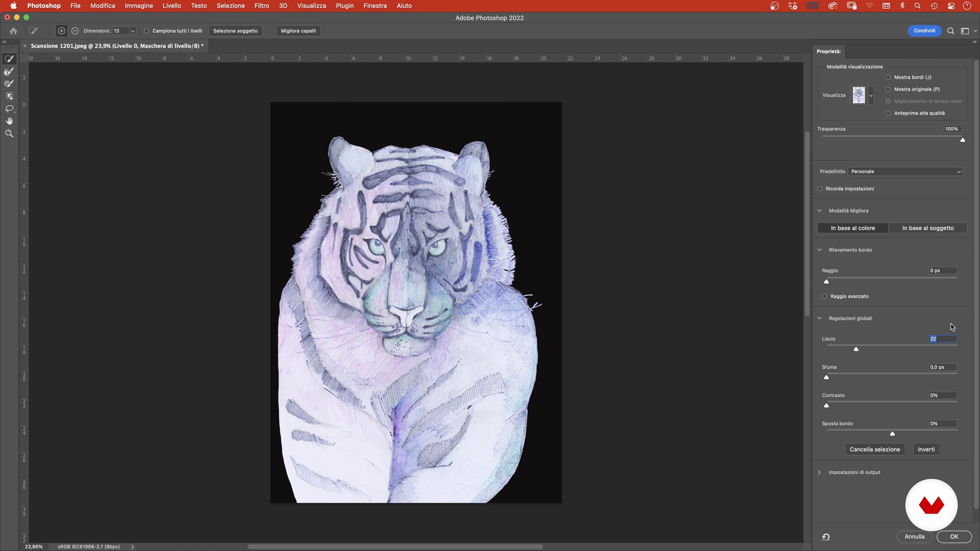Open the Visualizza view mode dropdown arrow

(871, 95)
